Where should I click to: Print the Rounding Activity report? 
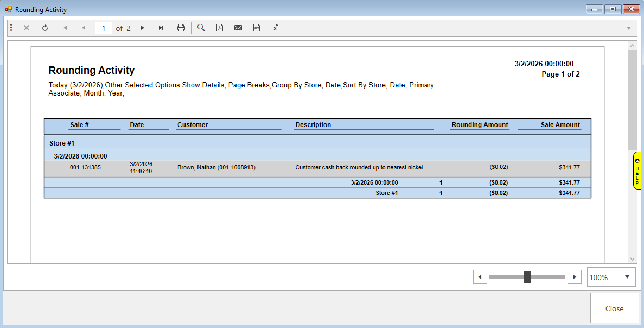181,28
